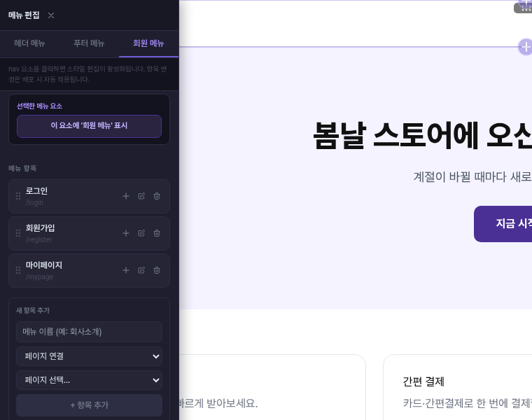Click the 이 요소에 '회원 메뉴' 표시 button

(x=89, y=126)
